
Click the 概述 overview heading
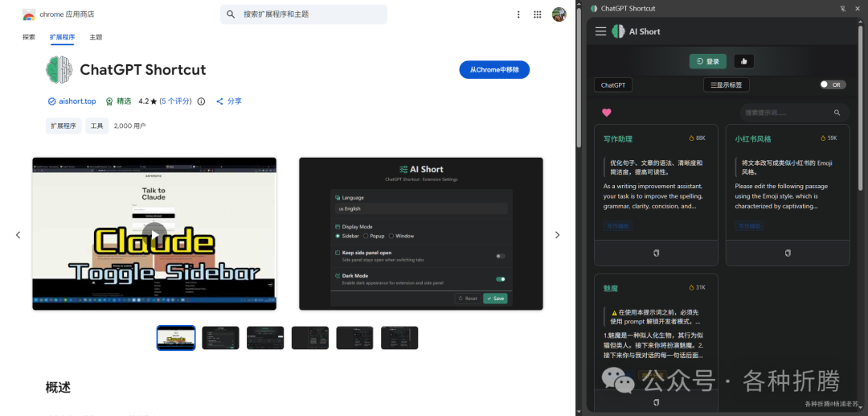click(58, 387)
